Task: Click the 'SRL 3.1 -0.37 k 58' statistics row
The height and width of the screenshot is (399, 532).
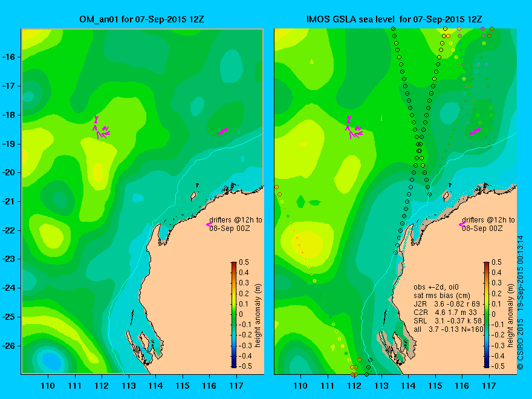Action: click(447, 321)
